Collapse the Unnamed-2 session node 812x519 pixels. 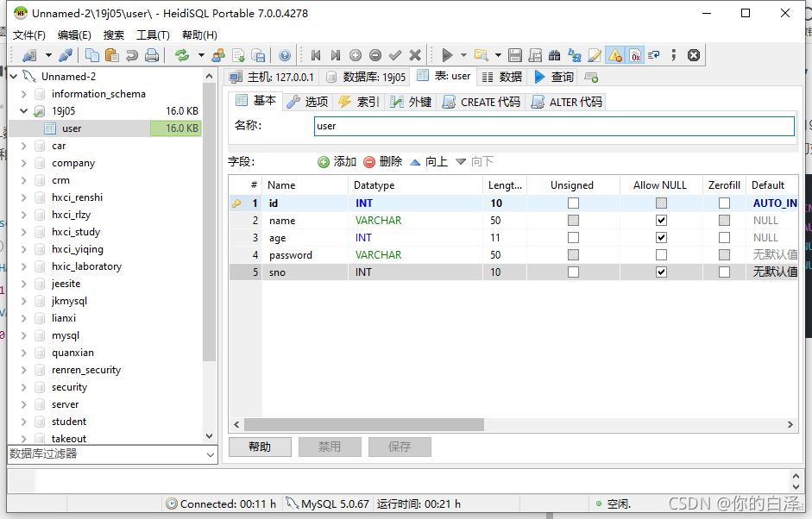[x=14, y=77]
